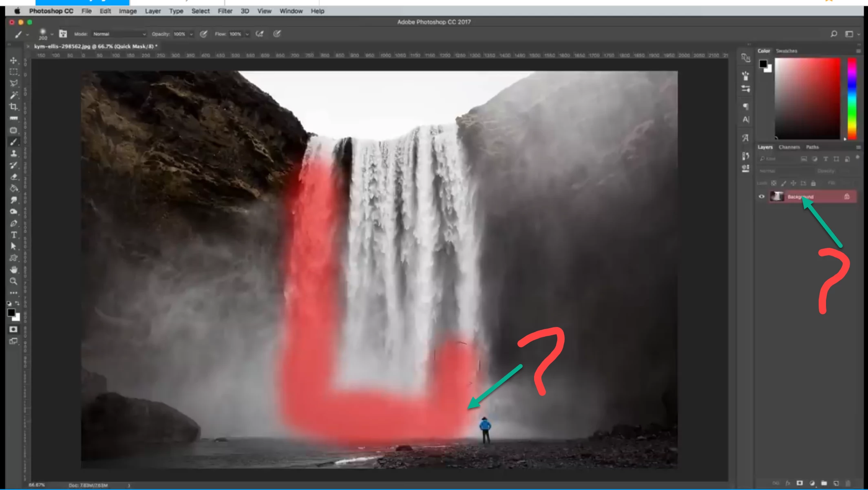
Task: Switch to the Swatches tab
Action: [786, 51]
